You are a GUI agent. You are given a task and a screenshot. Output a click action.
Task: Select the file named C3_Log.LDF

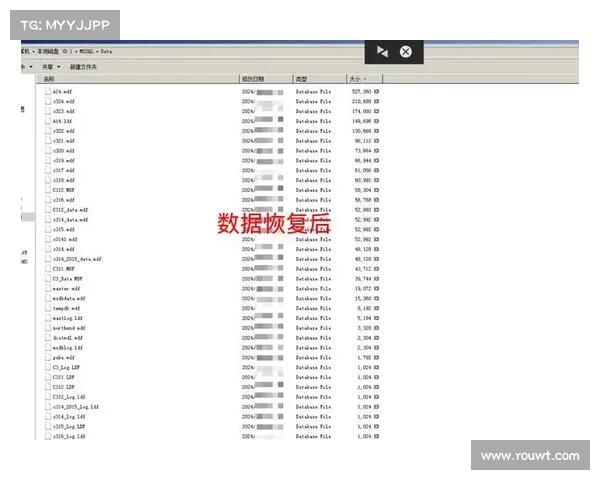click(66, 367)
